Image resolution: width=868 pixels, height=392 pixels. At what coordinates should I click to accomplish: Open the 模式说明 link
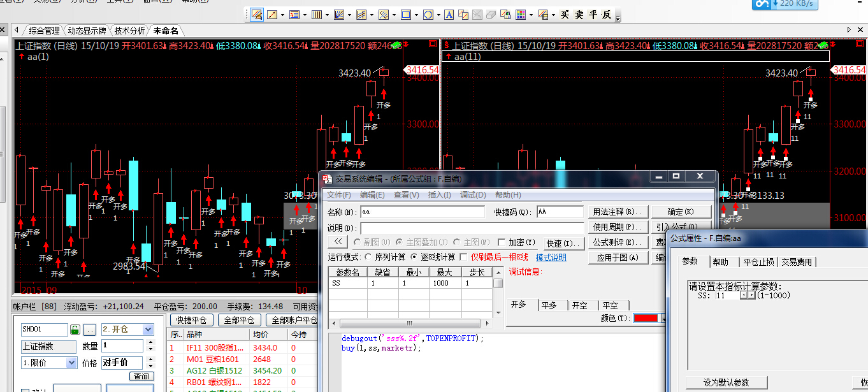[x=551, y=258]
